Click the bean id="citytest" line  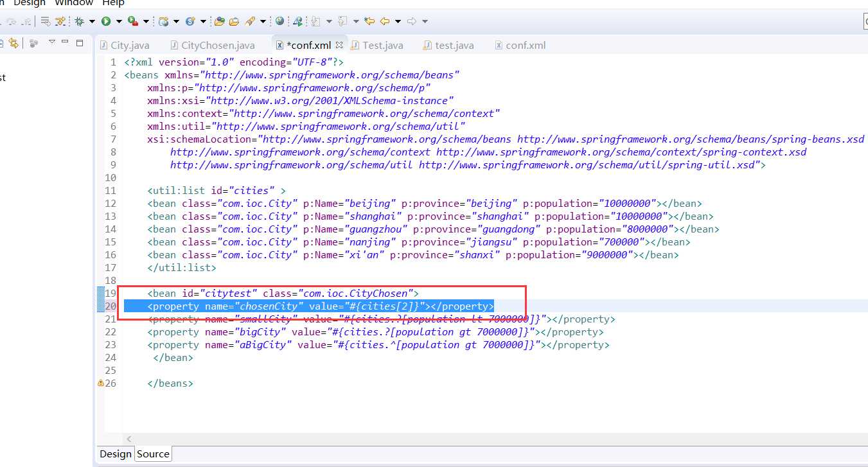point(283,294)
